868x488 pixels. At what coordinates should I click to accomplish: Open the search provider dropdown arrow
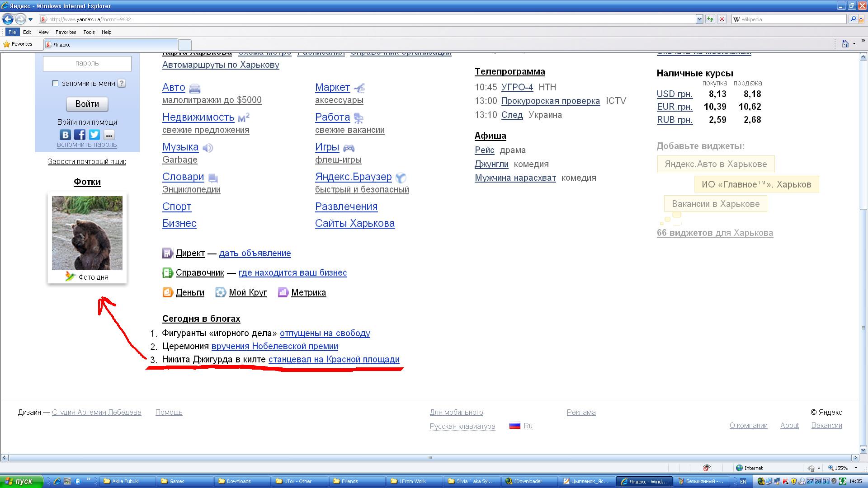(x=861, y=19)
